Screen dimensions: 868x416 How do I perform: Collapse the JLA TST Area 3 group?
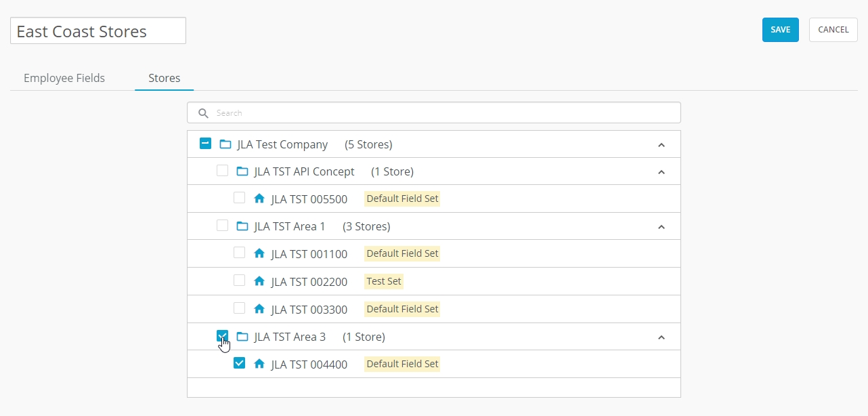[x=661, y=337]
